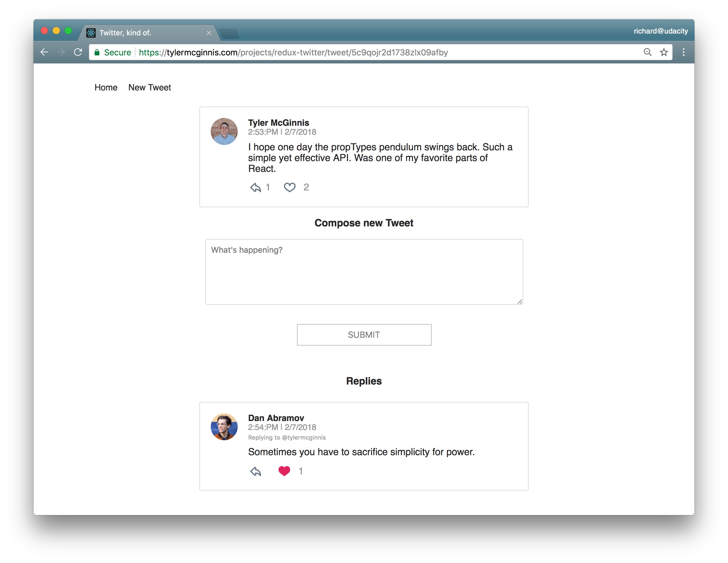Unlike Dan Abramov's reply via red heart
This screenshot has width=728, height=563.
(x=284, y=471)
